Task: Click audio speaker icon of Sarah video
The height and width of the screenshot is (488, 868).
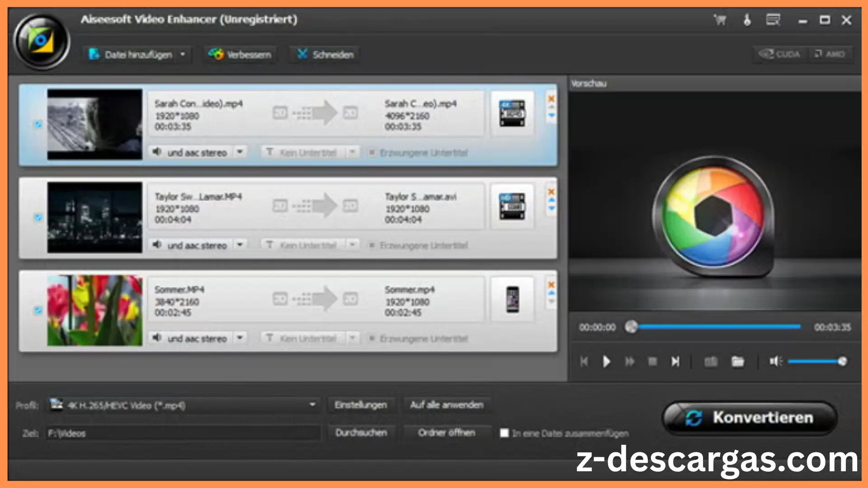Action: [157, 152]
